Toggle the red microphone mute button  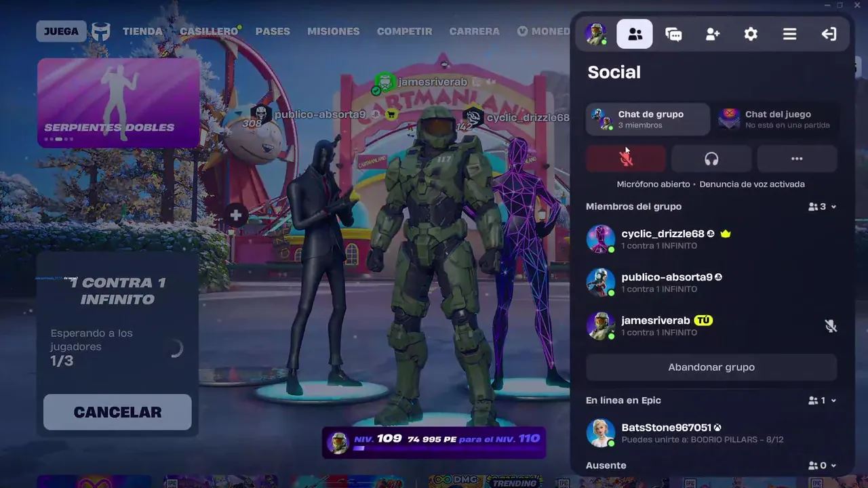626,159
